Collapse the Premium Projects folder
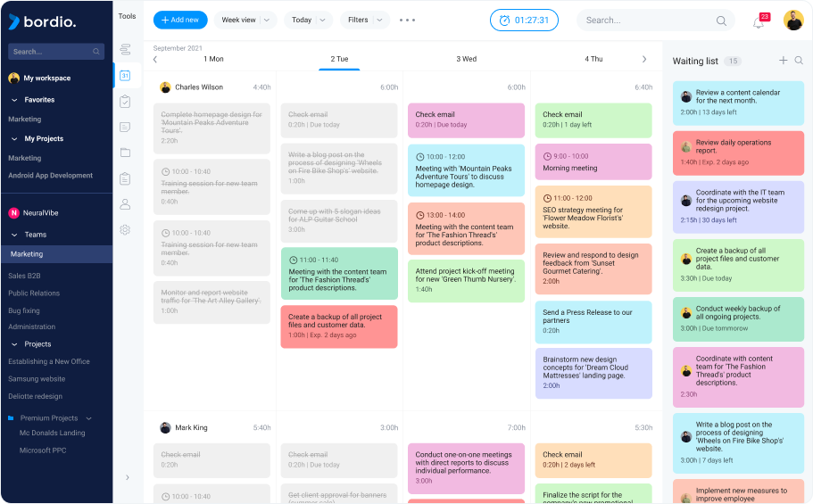This screenshot has height=504, width=813. [x=88, y=418]
